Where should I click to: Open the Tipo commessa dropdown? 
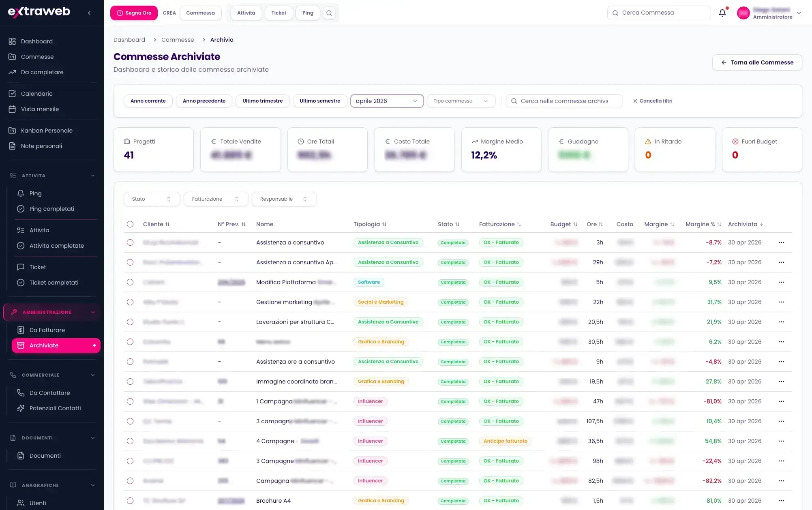coord(461,101)
